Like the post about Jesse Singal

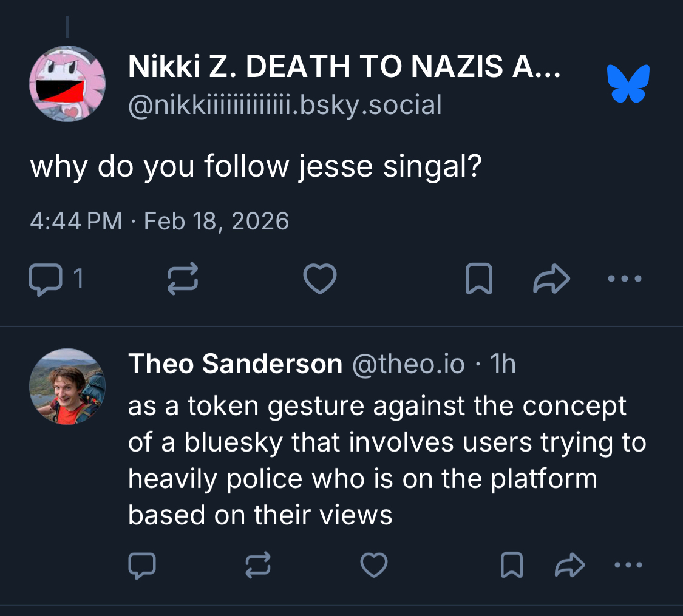(319, 280)
